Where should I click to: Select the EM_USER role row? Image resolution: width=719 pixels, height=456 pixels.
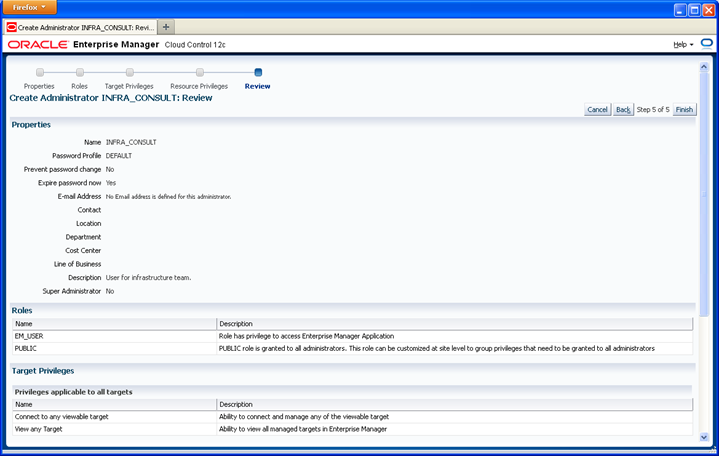pyautogui.click(x=353, y=336)
